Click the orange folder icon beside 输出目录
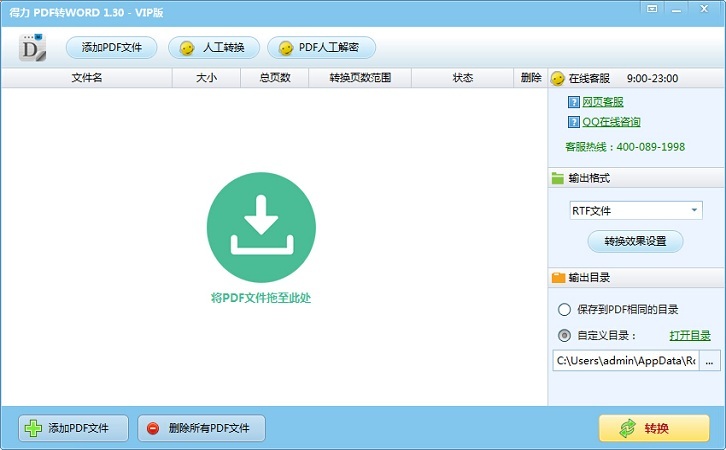The width and height of the screenshot is (726, 450). coord(558,278)
